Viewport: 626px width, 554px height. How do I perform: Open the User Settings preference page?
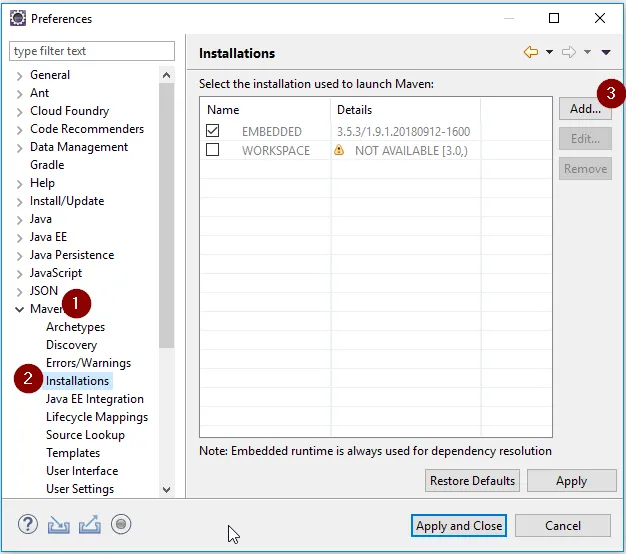[x=80, y=489]
